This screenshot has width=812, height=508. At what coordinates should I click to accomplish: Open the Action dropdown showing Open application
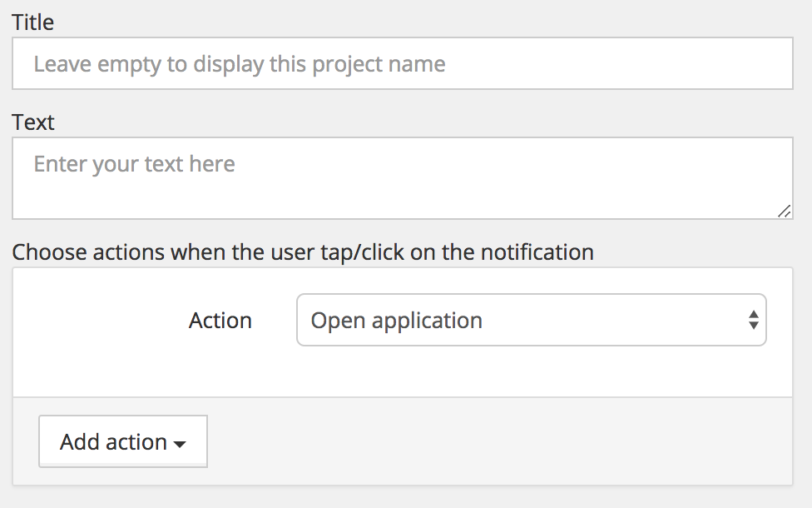(532, 320)
